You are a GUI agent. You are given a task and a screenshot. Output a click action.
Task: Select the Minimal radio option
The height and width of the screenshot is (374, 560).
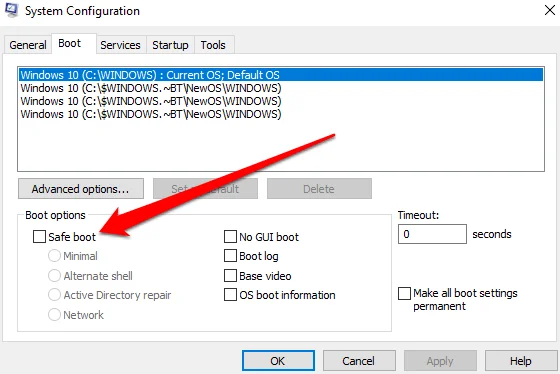54,256
